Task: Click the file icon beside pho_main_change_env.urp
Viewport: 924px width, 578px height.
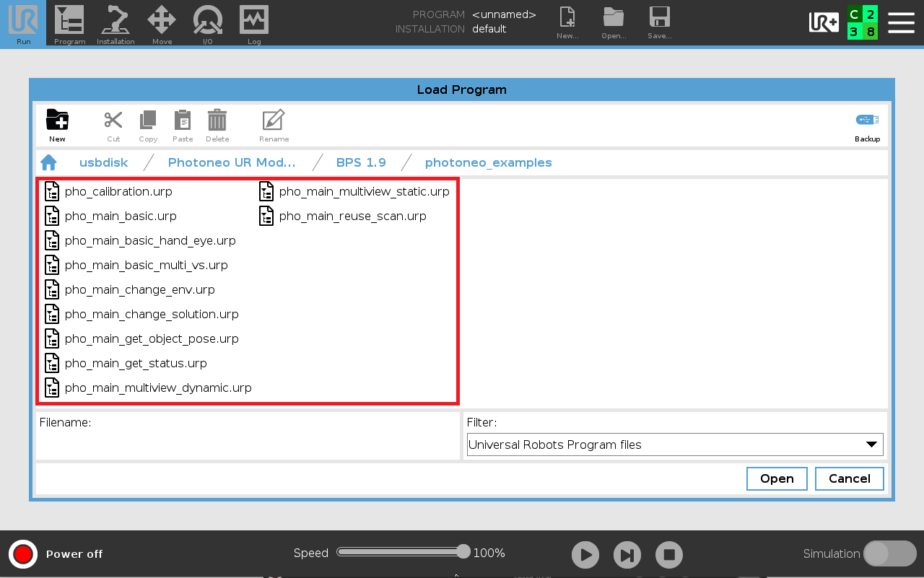Action: pyautogui.click(x=52, y=289)
